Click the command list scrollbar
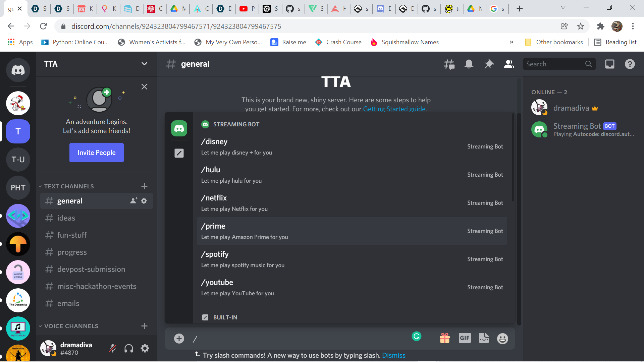644x362 pixels. tap(513, 158)
